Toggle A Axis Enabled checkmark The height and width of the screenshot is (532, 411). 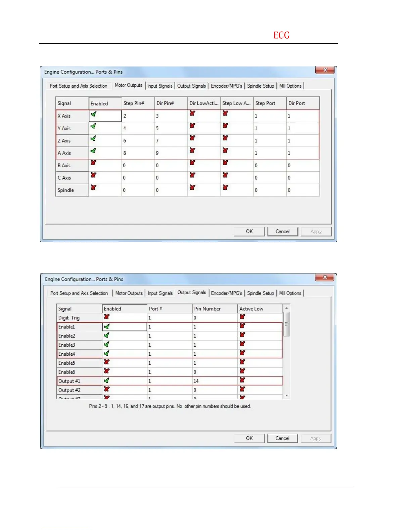93,150
